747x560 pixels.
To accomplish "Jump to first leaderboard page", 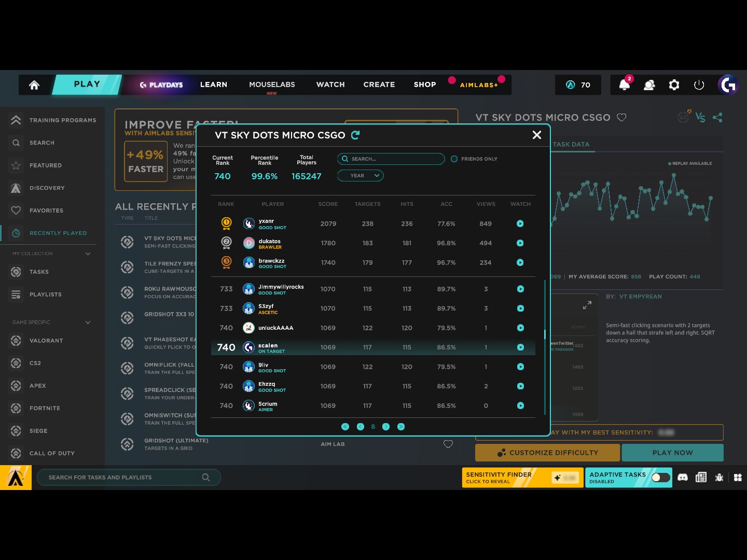I will [345, 427].
